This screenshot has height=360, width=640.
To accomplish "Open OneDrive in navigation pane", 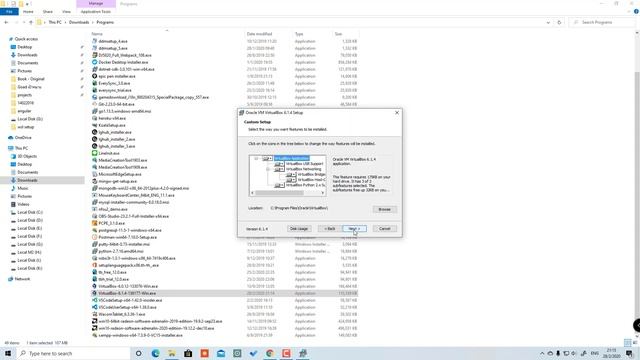I will click(x=23, y=138).
